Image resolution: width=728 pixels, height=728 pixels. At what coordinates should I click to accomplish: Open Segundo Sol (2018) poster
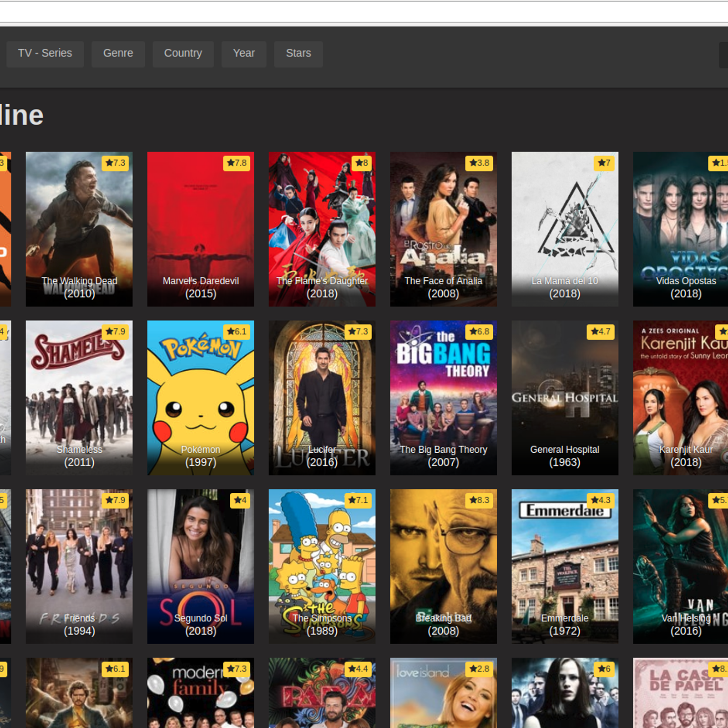(x=201, y=566)
